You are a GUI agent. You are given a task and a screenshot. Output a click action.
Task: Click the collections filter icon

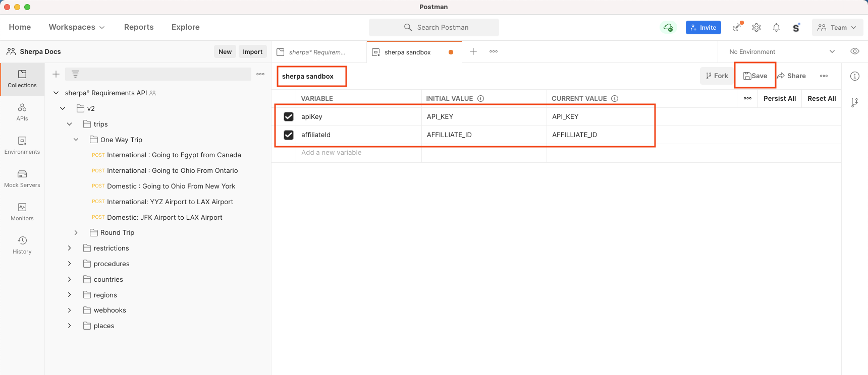[x=75, y=74]
